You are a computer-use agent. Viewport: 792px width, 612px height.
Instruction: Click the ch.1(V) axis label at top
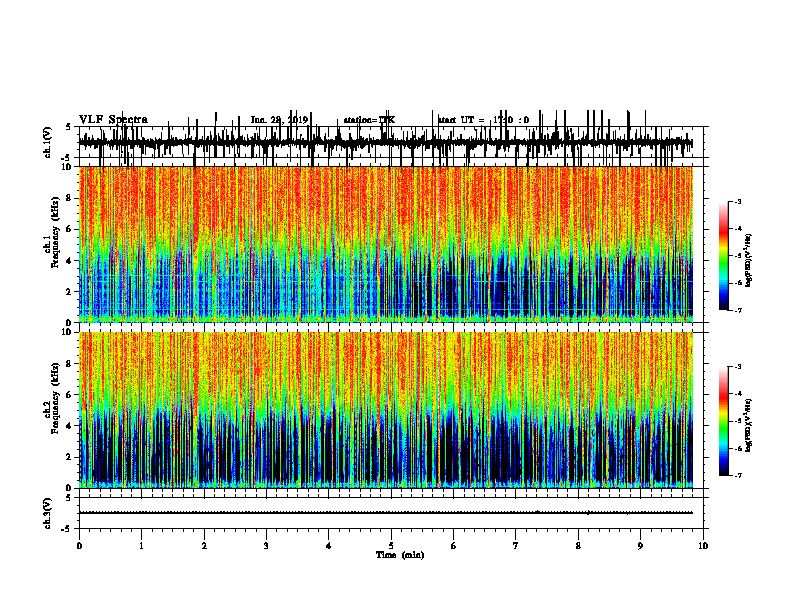click(48, 142)
